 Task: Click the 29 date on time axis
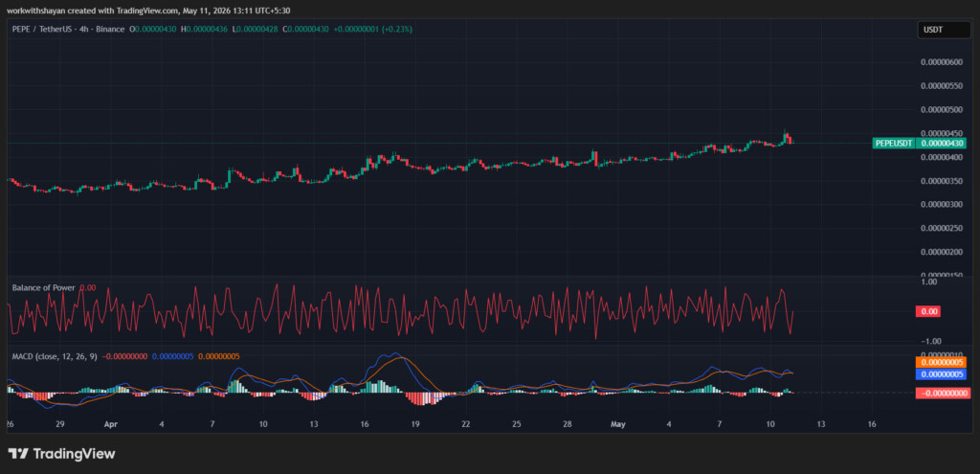(x=60, y=424)
